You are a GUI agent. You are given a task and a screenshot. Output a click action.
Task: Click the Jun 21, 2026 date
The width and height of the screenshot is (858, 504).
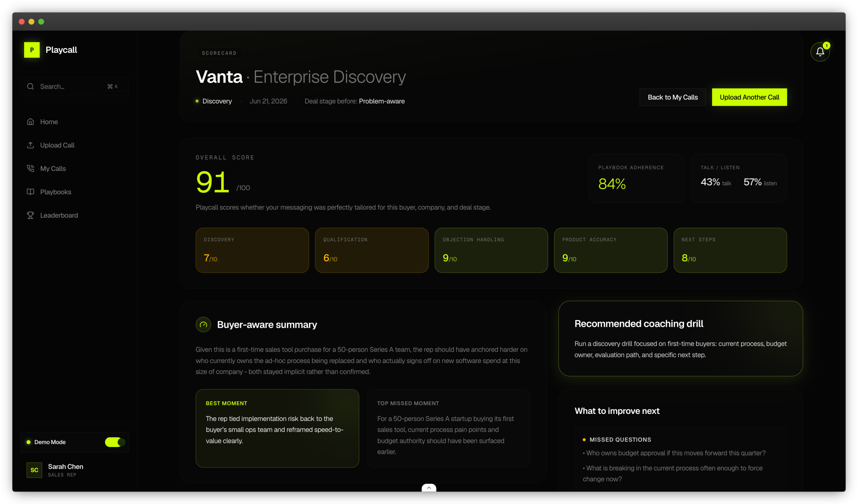(x=268, y=101)
